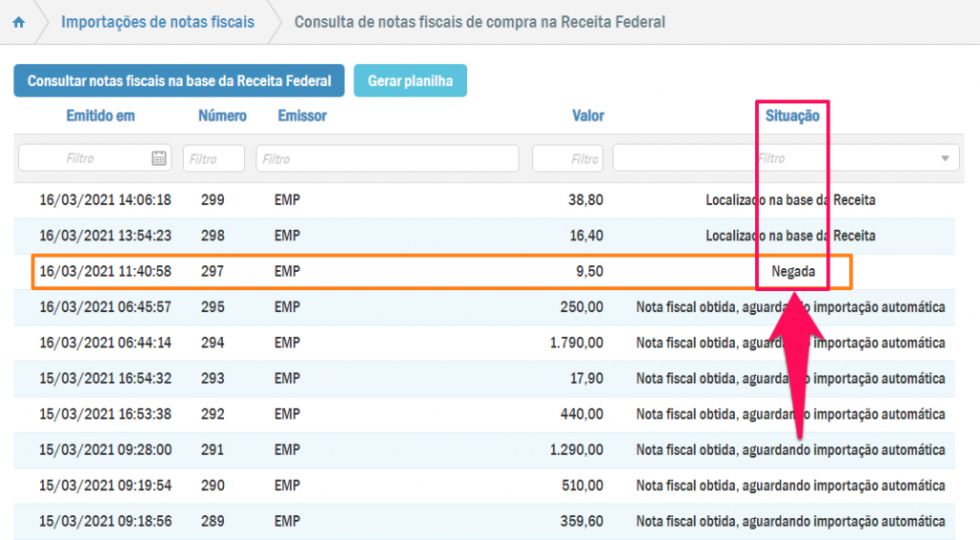Expand the Situação filter dropdown arrow

(946, 159)
